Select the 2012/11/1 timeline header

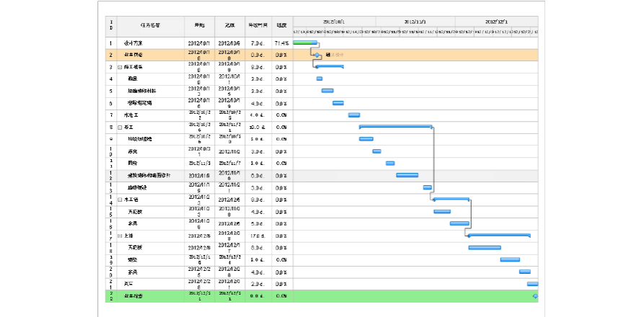pos(415,22)
